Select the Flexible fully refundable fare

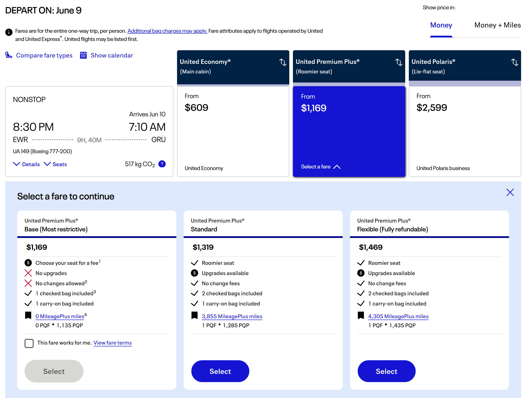(x=386, y=371)
